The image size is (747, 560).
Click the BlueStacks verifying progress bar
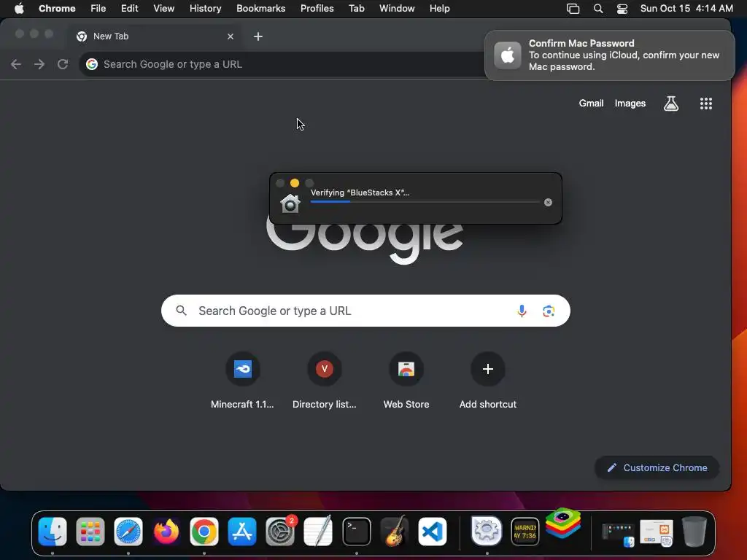[x=425, y=202]
